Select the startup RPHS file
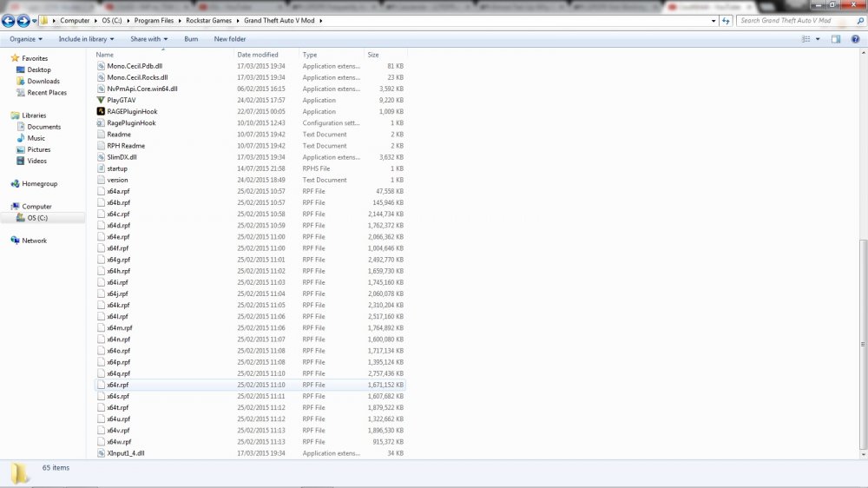Image resolution: width=868 pixels, height=488 pixels. coord(117,168)
